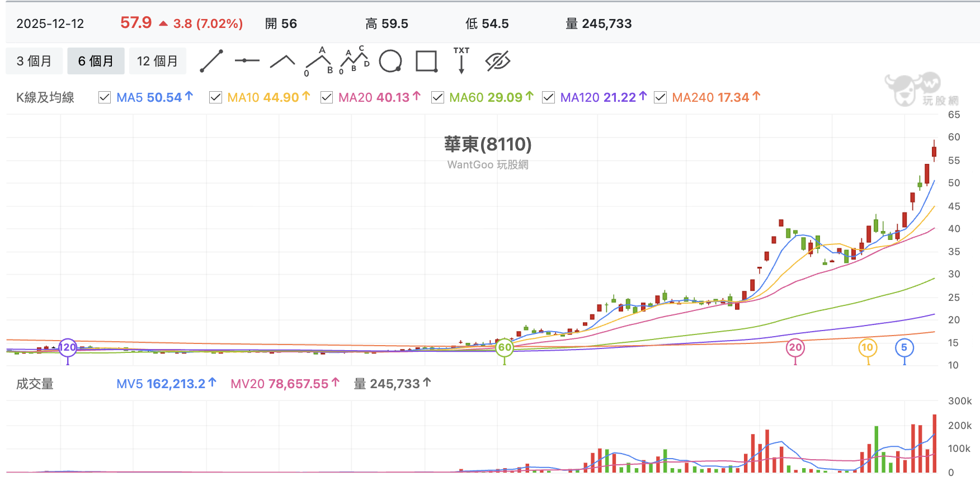The width and height of the screenshot is (980, 481).
Task: Click the MA240 17.34 label
Action: (716, 97)
